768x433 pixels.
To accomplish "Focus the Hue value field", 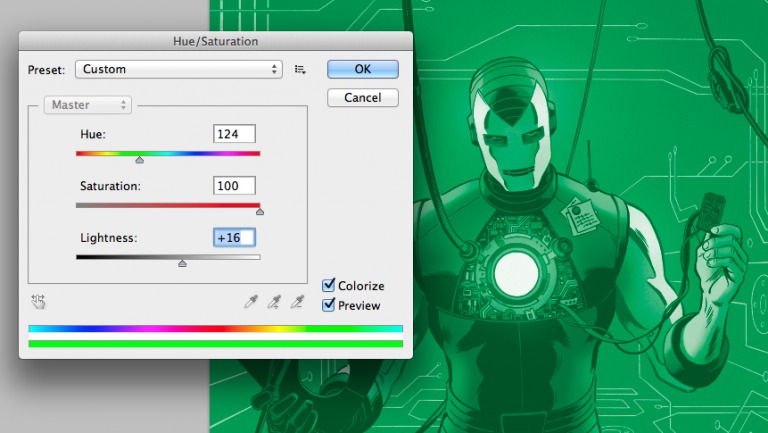I will click(234, 134).
